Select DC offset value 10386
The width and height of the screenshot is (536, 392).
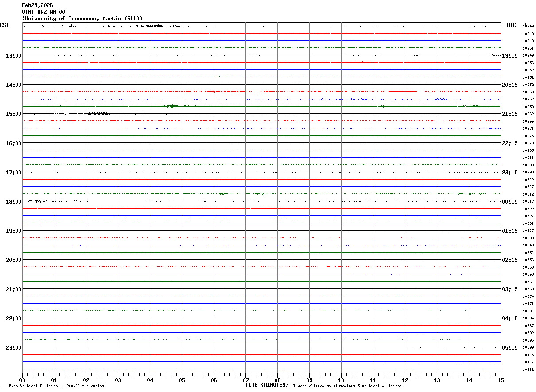click(528, 318)
